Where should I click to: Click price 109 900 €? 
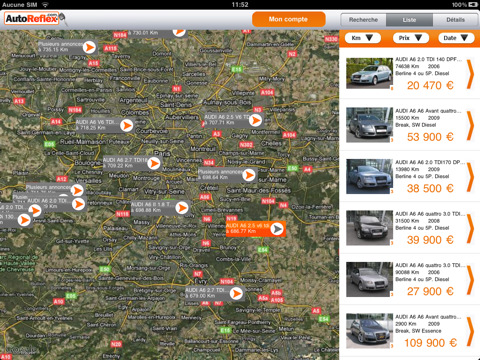click(430, 343)
